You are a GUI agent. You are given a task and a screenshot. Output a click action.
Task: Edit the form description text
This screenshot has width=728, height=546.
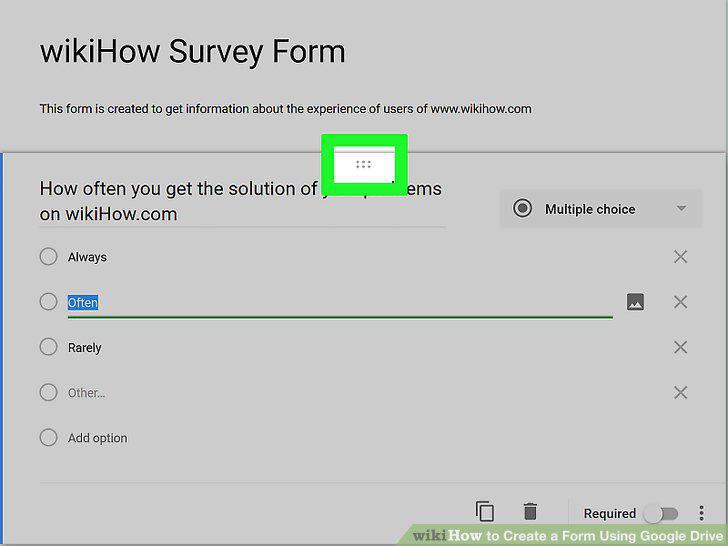(286, 109)
